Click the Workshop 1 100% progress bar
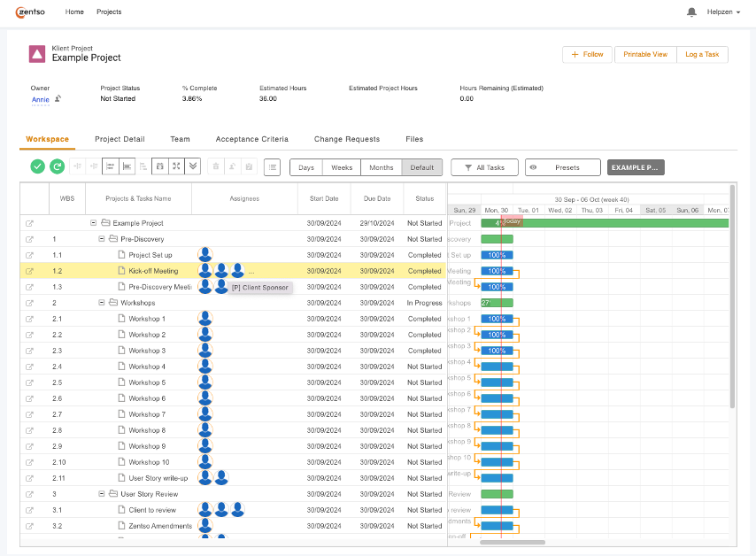Viewport: 756px width, 556px height. (497, 319)
